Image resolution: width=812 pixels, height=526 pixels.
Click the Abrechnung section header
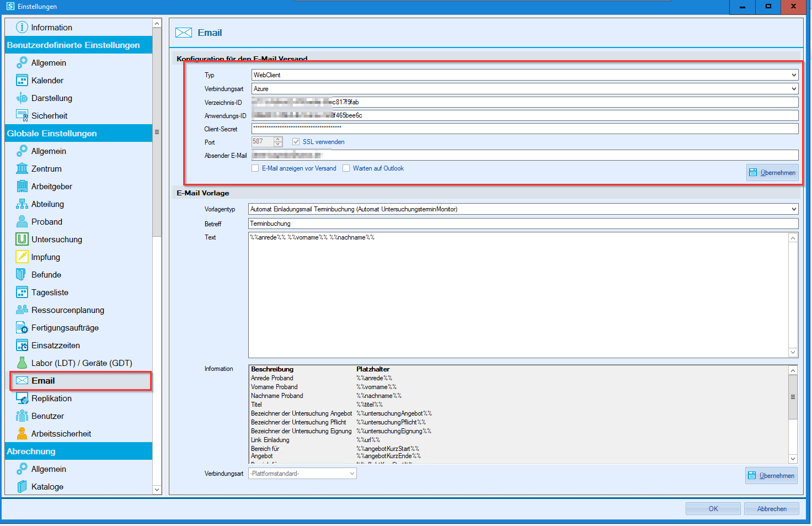[78, 451]
